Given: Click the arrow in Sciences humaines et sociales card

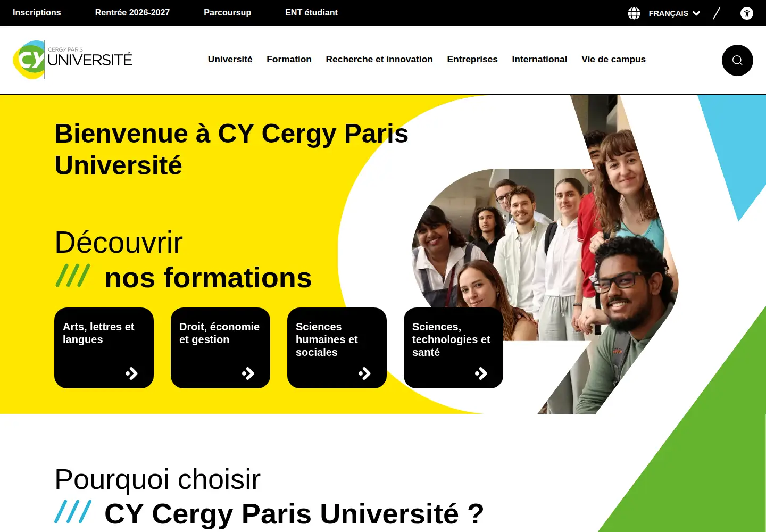Looking at the screenshot, I should 364,373.
